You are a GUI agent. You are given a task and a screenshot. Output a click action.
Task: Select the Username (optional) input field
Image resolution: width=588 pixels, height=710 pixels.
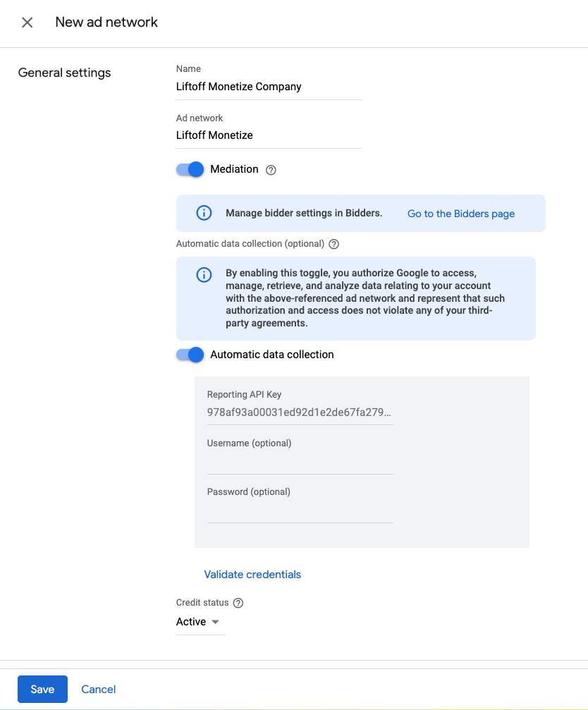300,463
